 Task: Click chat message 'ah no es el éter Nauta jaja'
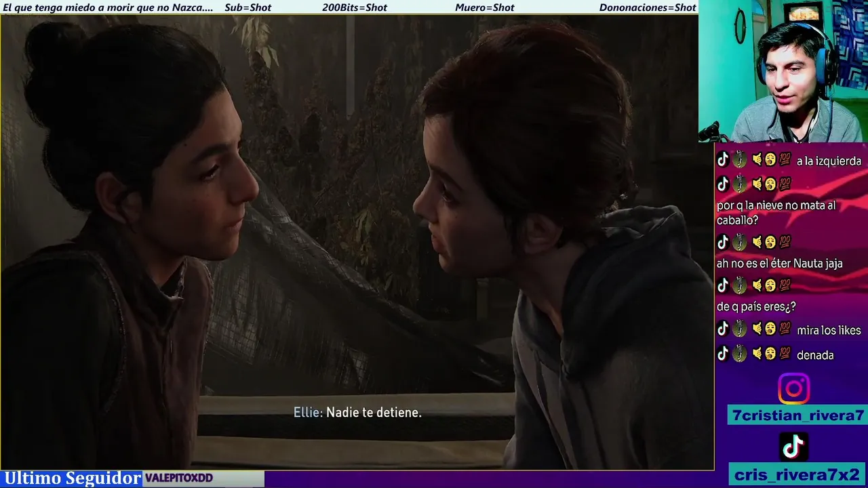point(780,264)
